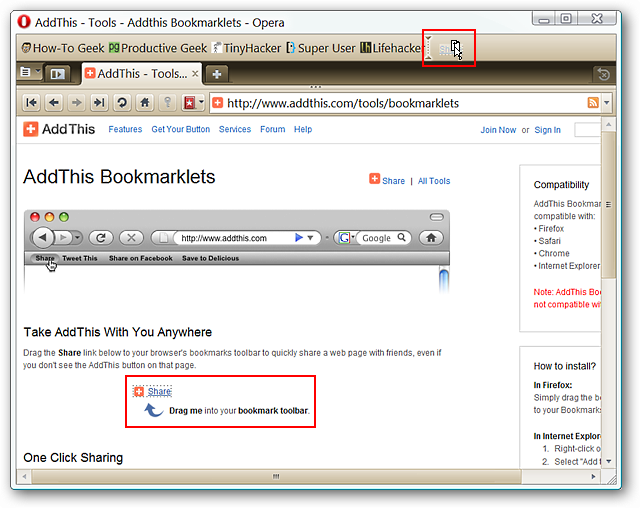Click the Share bookmarklet link
This screenshot has width=640, height=508.
coord(159,392)
